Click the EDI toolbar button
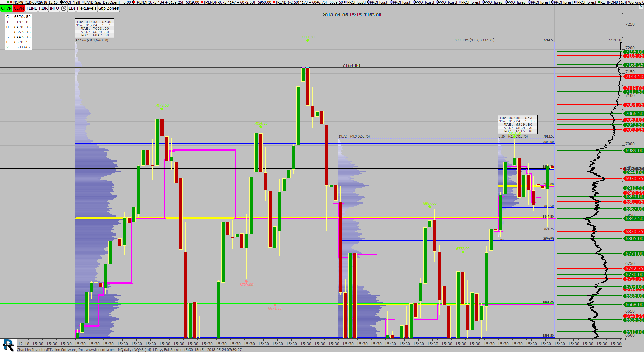This screenshot has width=644, height=352. click(x=72, y=8)
